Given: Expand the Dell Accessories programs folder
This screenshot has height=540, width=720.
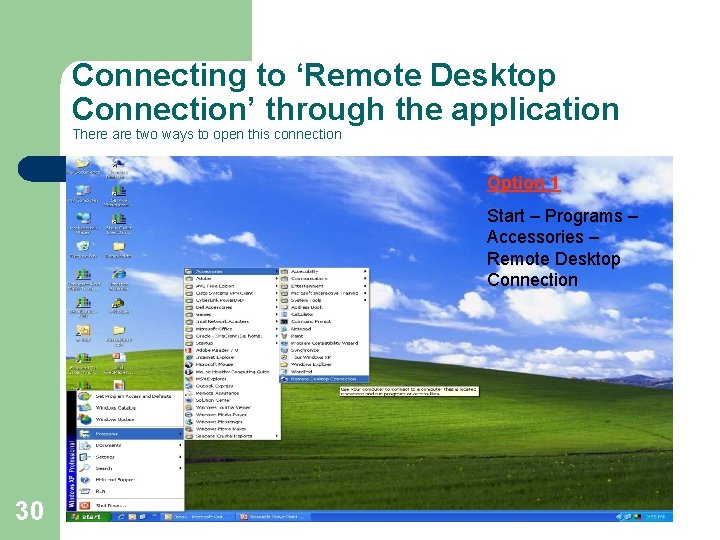Looking at the screenshot, I should coord(232,307).
